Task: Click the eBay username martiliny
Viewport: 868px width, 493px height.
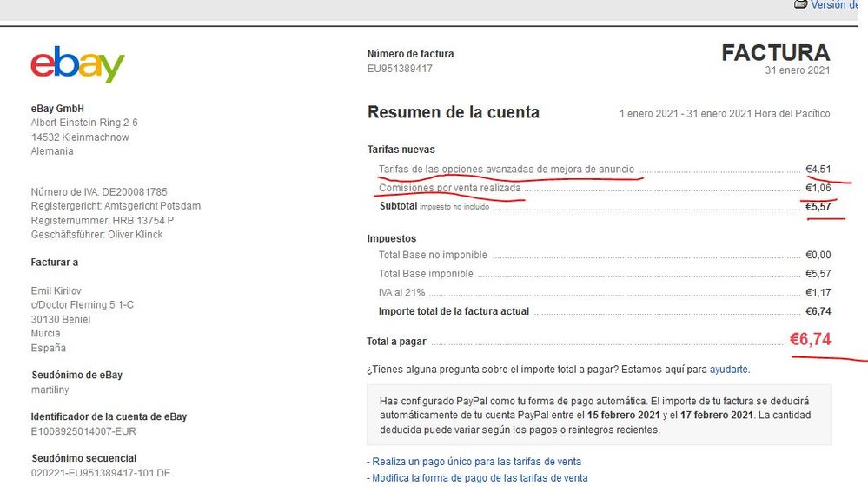Action: (50, 390)
